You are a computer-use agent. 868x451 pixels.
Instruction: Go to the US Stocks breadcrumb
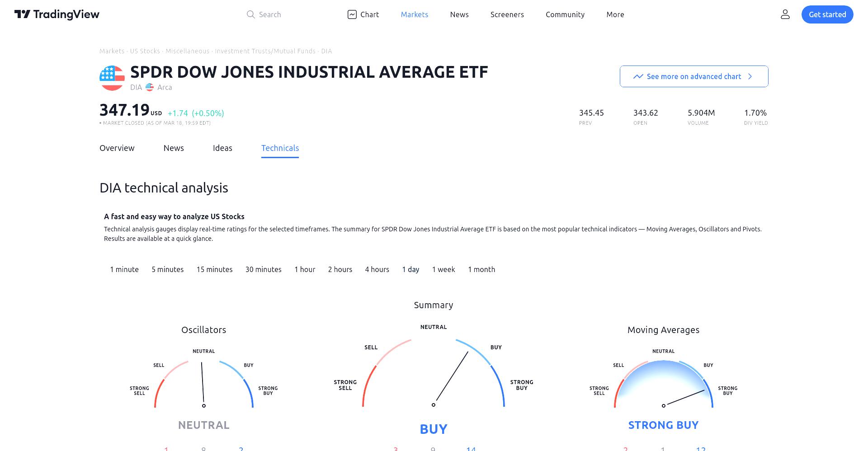click(145, 51)
